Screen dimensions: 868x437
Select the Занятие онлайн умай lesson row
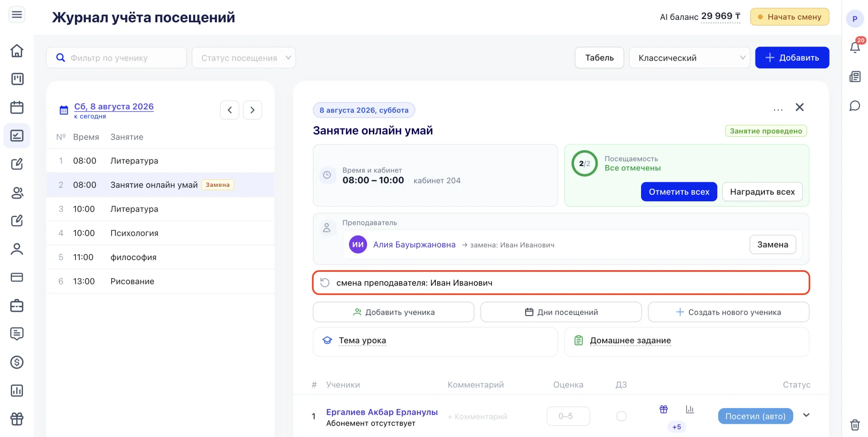point(160,185)
